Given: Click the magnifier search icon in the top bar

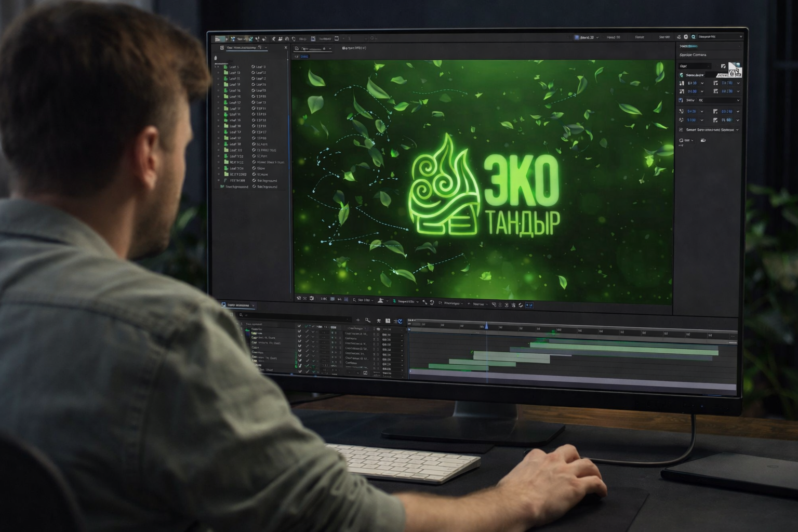Looking at the screenshot, I should pyautogui.click(x=693, y=37).
